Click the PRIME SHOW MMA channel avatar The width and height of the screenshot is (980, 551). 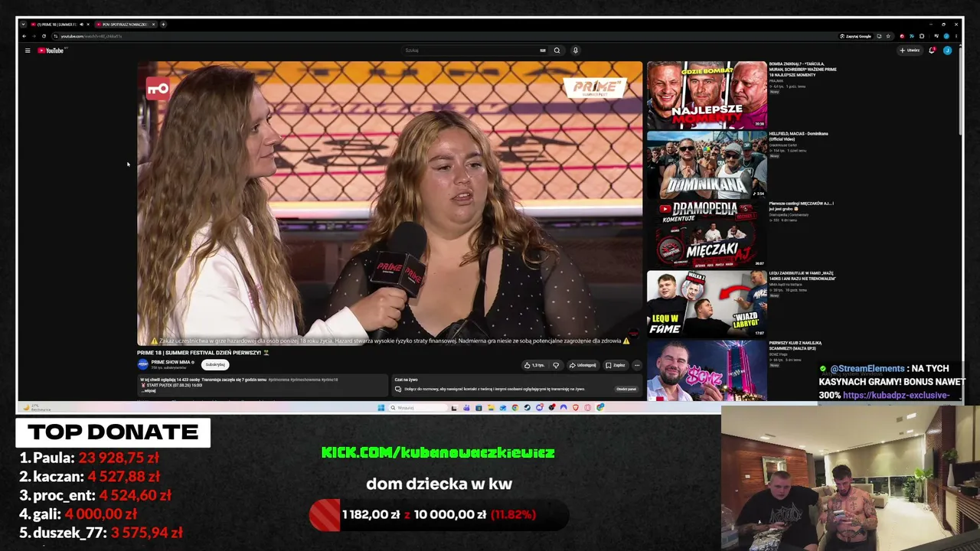[142, 364]
